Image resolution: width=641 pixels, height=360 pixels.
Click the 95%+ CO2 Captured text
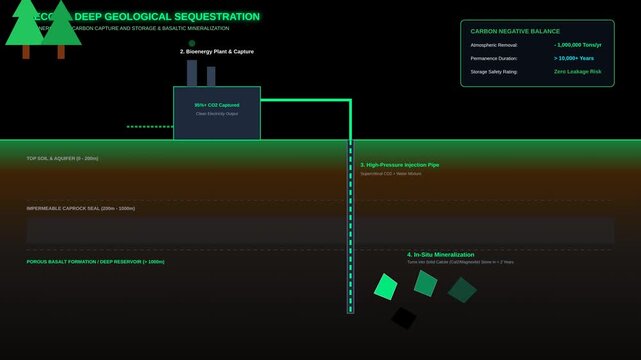(217, 105)
